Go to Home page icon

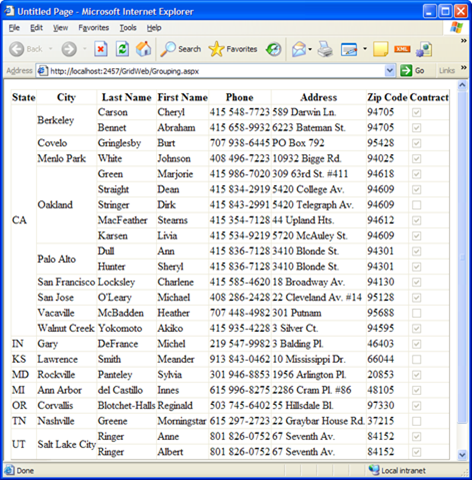point(144,49)
